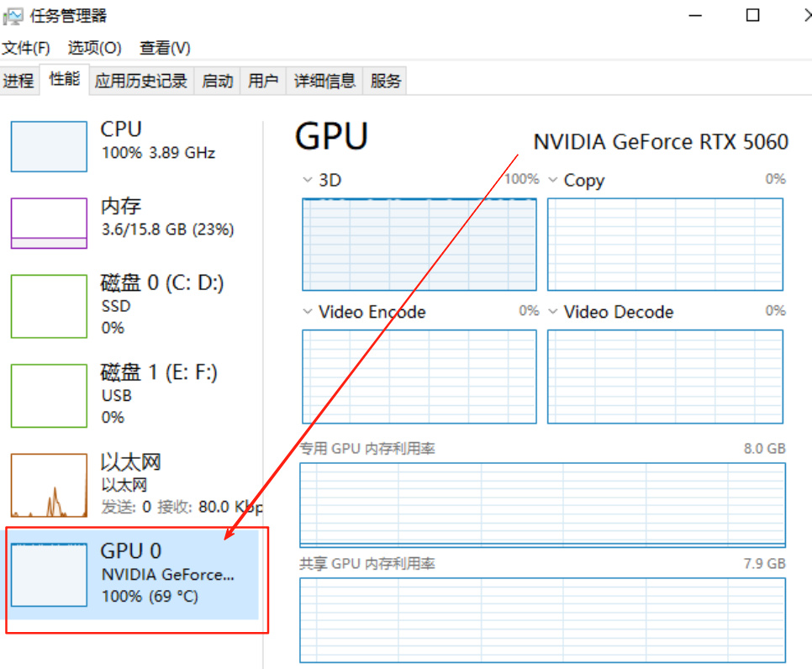Select the CPU usage graph thumbnail
Image resolution: width=812 pixels, height=669 pixels.
tap(49, 146)
